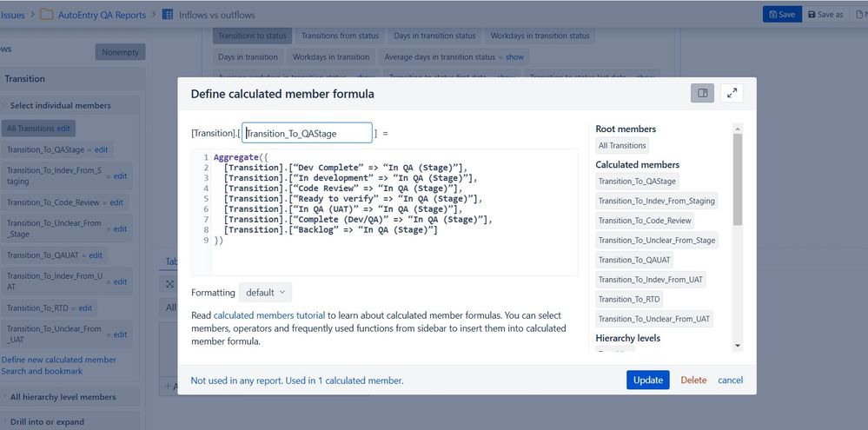The height and width of the screenshot is (430, 868).
Task: Click the sidebar scrollbar up arrow
Action: tap(738, 129)
